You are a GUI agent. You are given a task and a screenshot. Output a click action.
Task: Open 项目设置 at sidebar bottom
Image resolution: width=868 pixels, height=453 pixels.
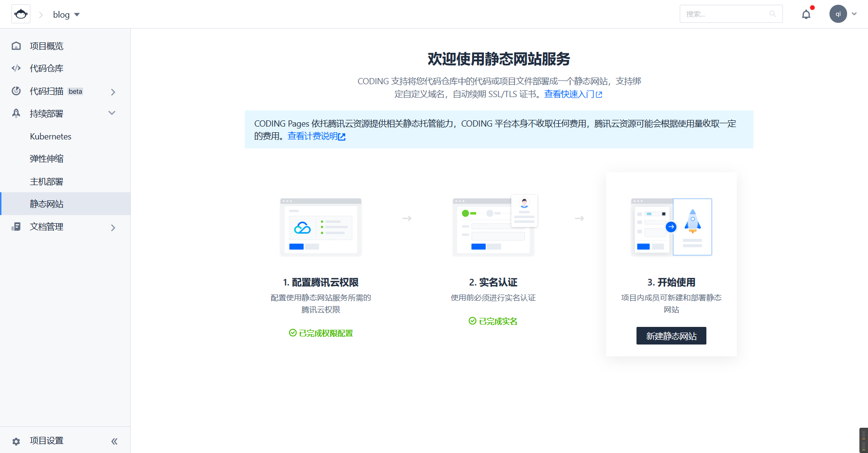click(x=47, y=441)
